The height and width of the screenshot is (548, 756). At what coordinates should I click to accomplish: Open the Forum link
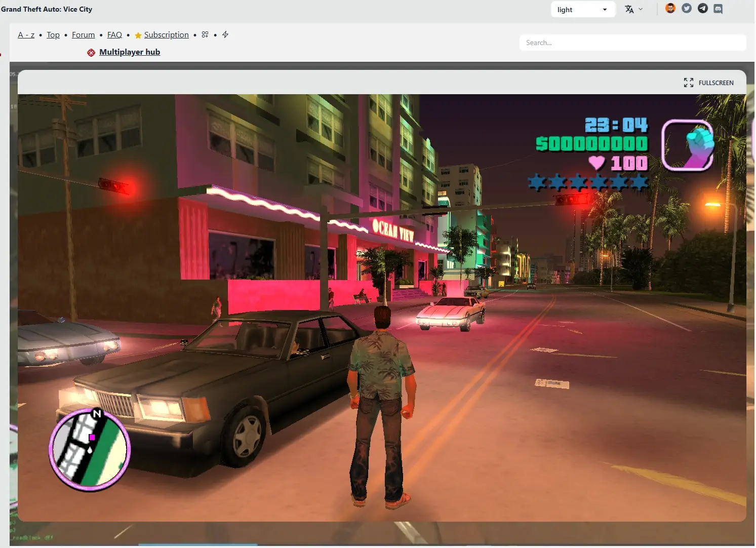[x=84, y=34]
